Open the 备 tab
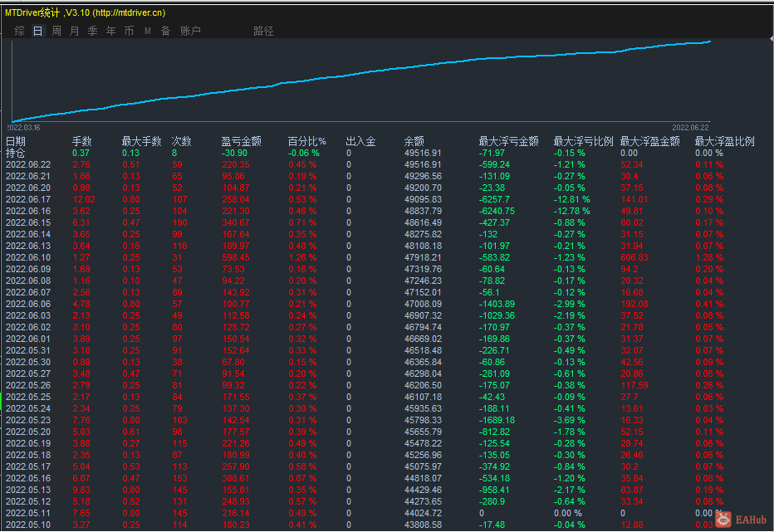Viewport: 774px width, 532px height. point(166,31)
